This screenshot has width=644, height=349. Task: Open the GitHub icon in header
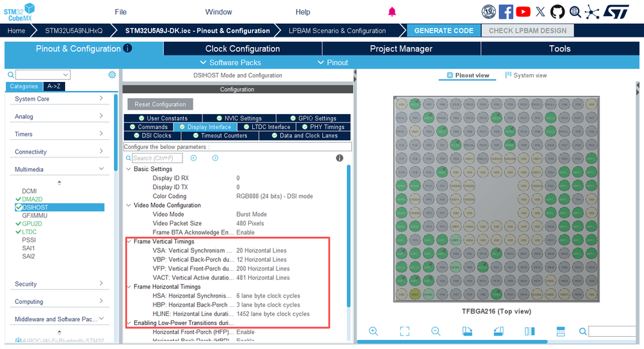tap(558, 12)
